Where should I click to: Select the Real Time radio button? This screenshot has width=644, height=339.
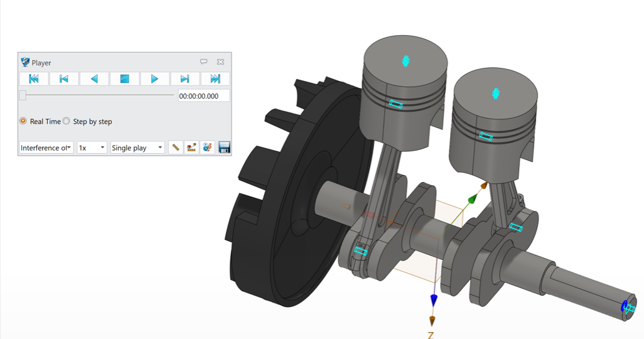click(23, 121)
